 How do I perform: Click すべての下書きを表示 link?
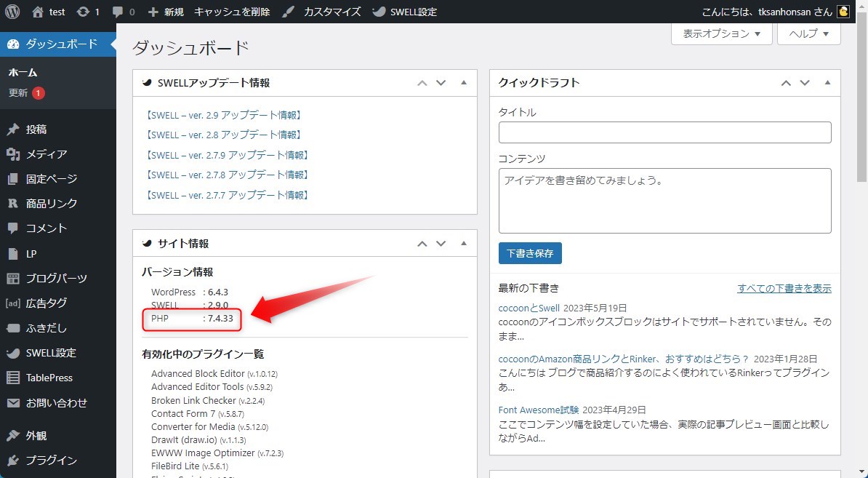pyautogui.click(x=784, y=289)
